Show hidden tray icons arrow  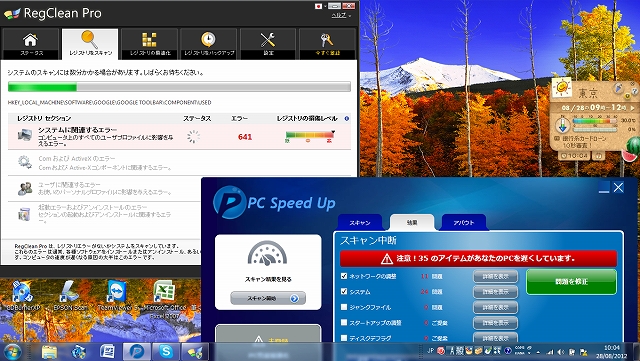click(x=538, y=352)
